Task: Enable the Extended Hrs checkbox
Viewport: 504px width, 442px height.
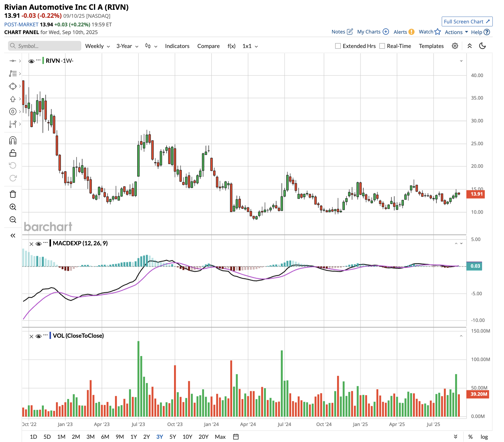Action: (338, 46)
